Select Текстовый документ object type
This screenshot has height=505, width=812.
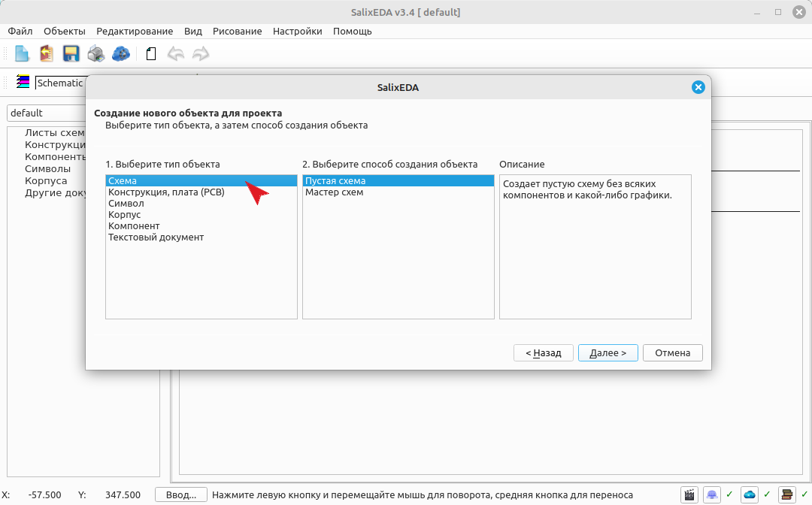tap(201, 237)
